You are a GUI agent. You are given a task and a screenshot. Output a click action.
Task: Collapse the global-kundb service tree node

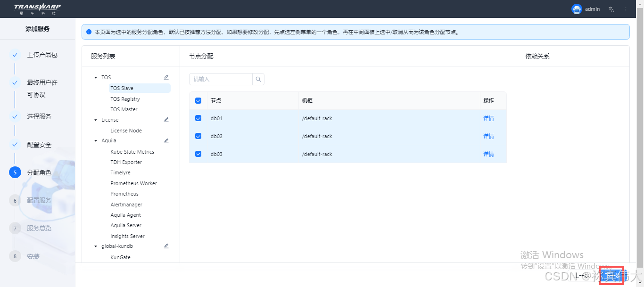click(x=96, y=246)
